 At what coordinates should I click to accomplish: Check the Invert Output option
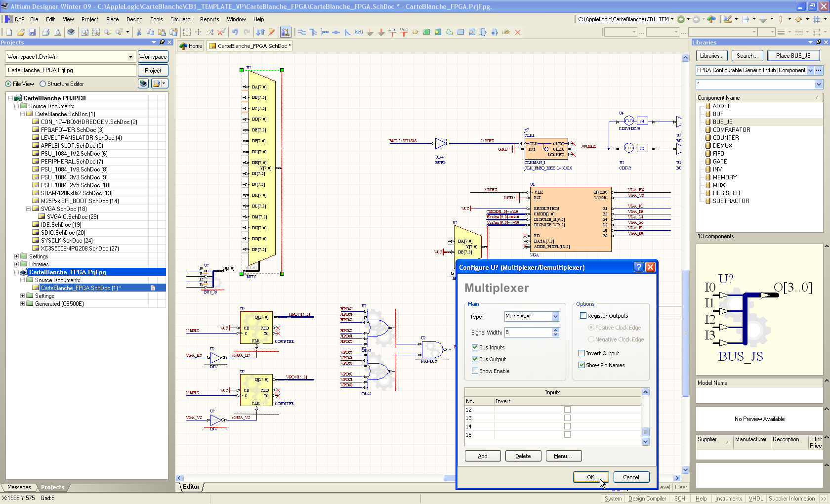(581, 353)
